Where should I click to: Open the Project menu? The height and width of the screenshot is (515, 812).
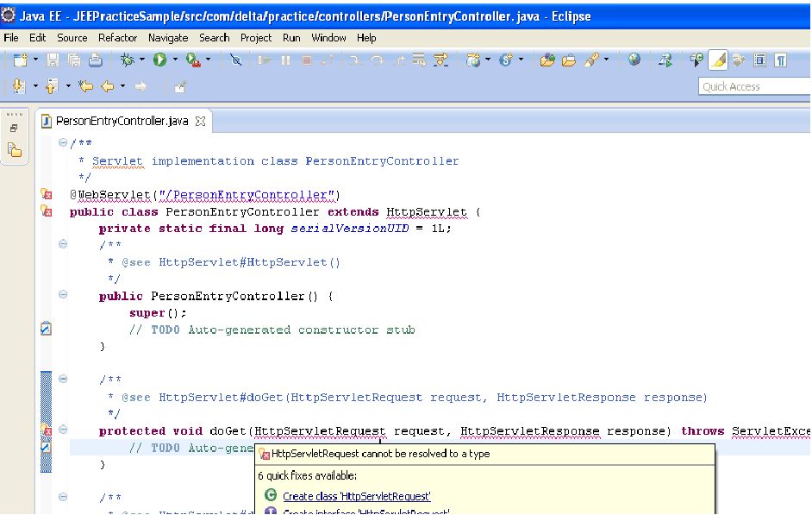256,38
